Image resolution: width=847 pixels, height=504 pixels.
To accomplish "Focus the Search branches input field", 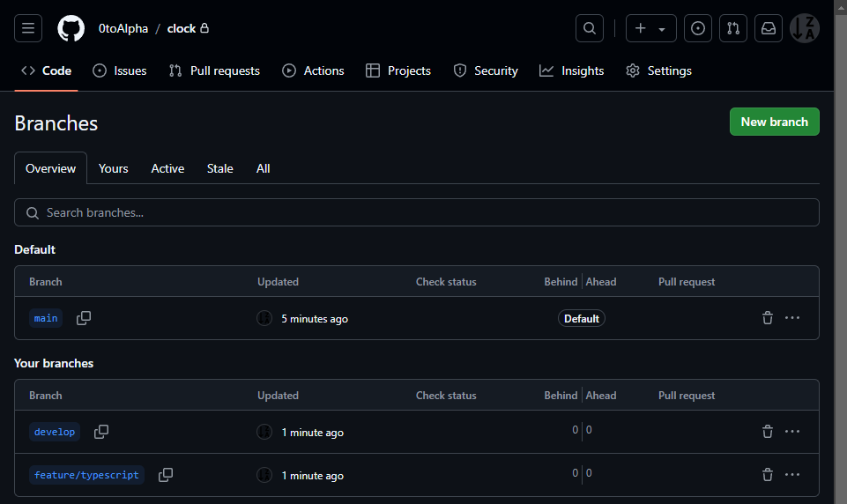I will tap(417, 212).
